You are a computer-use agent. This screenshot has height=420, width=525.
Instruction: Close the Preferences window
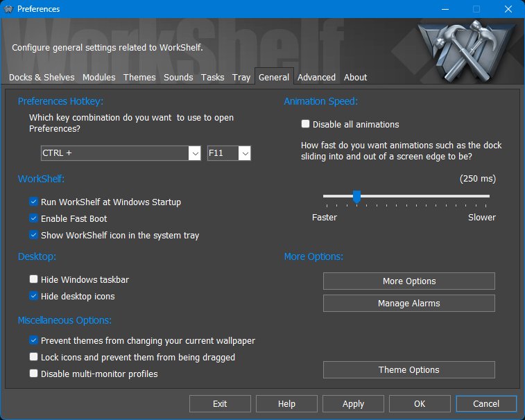pos(508,9)
